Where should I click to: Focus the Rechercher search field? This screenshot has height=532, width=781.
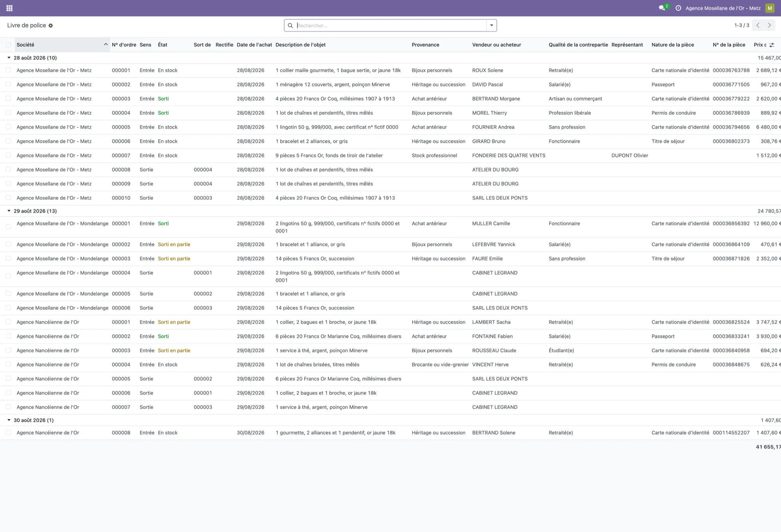click(x=390, y=26)
